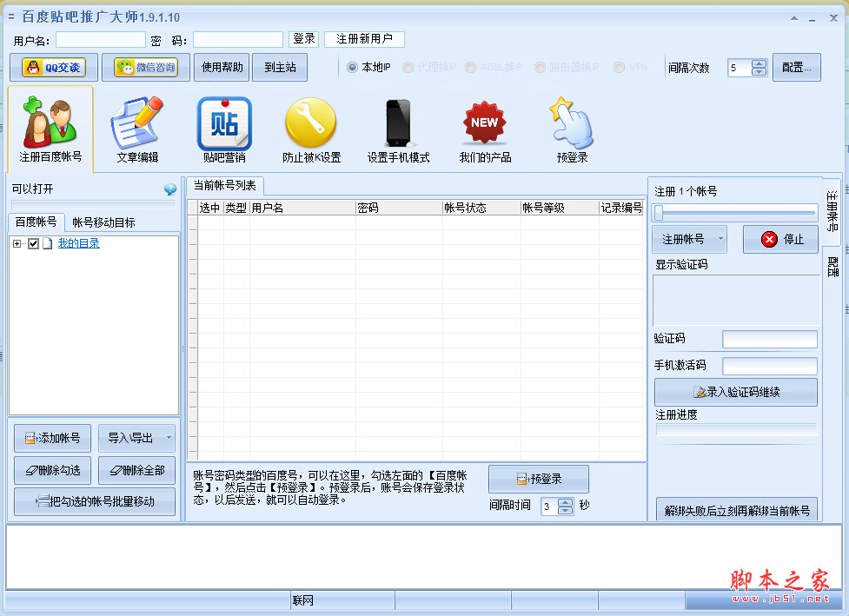Switch to the 帐号移动目标 tab
The width and height of the screenshot is (849, 616).
pos(103,222)
